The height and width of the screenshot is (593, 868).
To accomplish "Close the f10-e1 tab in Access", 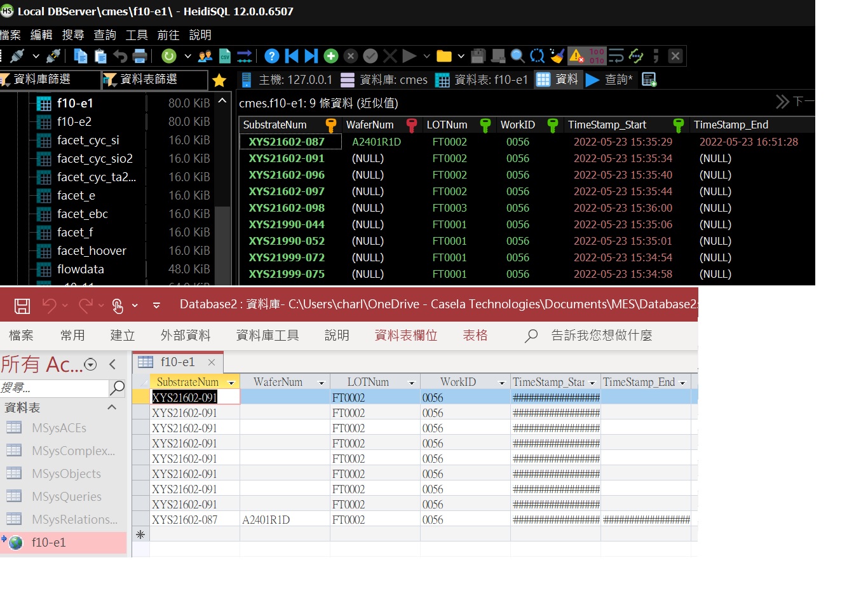I will (212, 362).
